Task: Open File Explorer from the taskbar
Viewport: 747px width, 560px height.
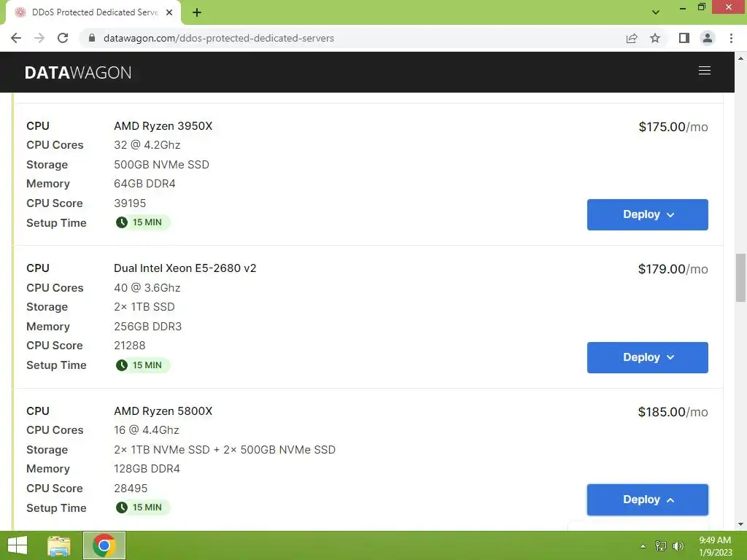Action: pos(59,545)
